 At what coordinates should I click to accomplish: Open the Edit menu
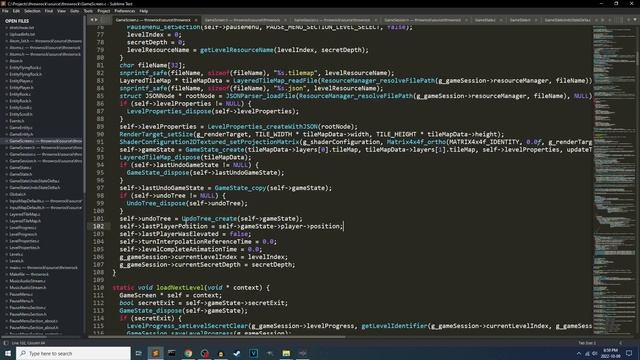[x=16, y=11]
